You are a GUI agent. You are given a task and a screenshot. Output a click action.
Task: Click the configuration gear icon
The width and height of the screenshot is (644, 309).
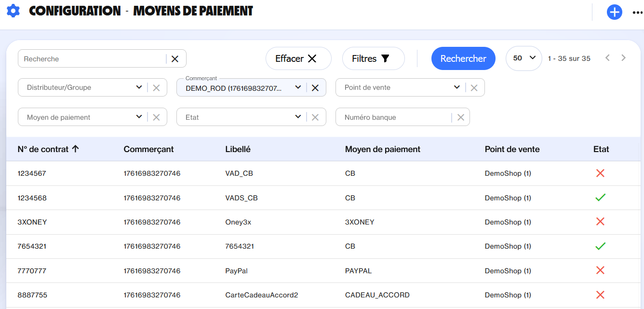pyautogui.click(x=13, y=11)
